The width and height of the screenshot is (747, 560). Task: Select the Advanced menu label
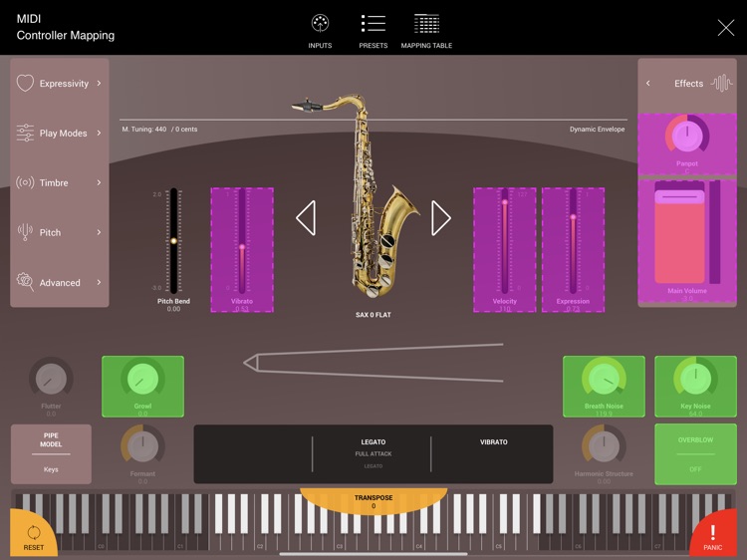60,283
